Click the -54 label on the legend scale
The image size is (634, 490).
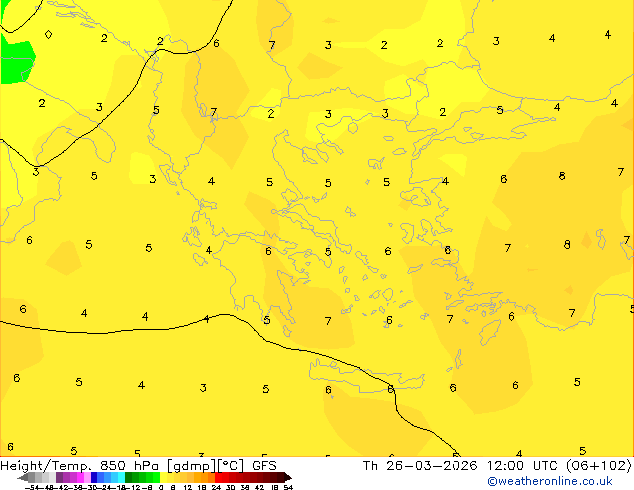[31, 488]
